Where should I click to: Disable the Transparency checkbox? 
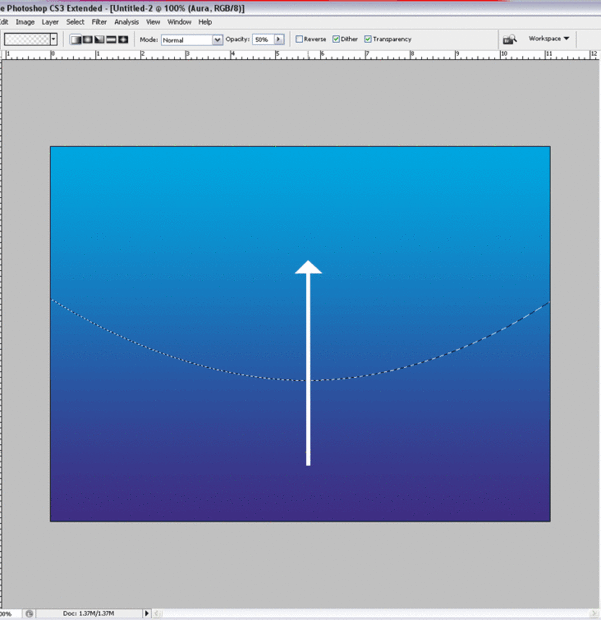tap(368, 39)
